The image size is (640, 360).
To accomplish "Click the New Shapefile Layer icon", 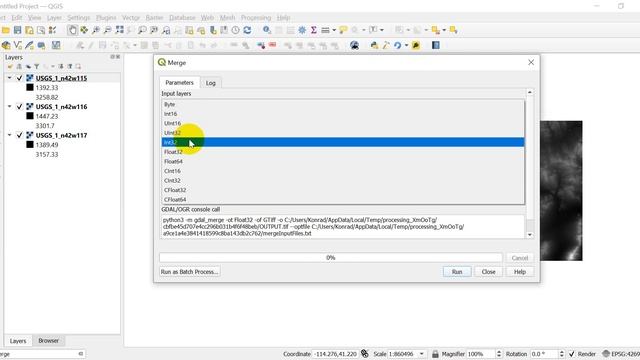I will point(18,45).
